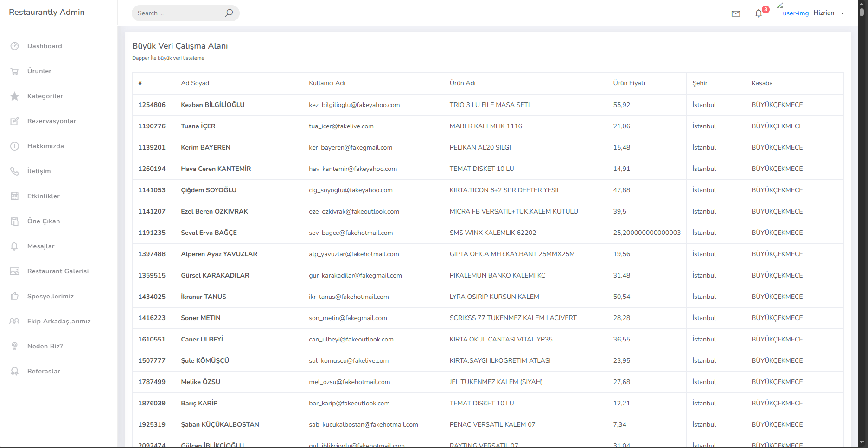
Task: Open the Rezervasyonlar menu item
Action: pyautogui.click(x=51, y=121)
